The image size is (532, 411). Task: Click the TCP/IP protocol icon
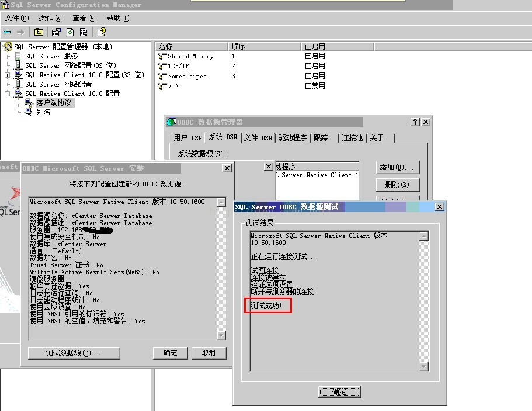(162, 66)
